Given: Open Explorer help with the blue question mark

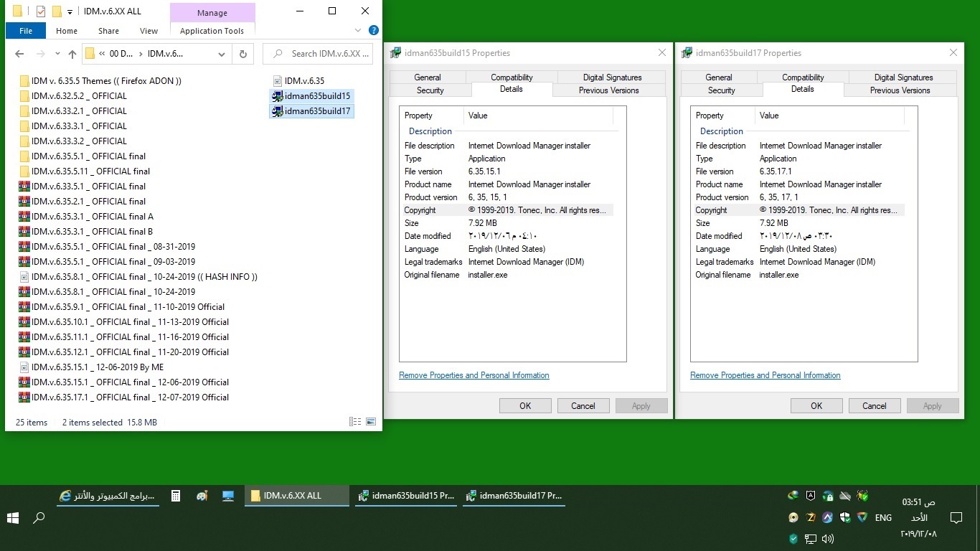Looking at the screenshot, I should [373, 30].
